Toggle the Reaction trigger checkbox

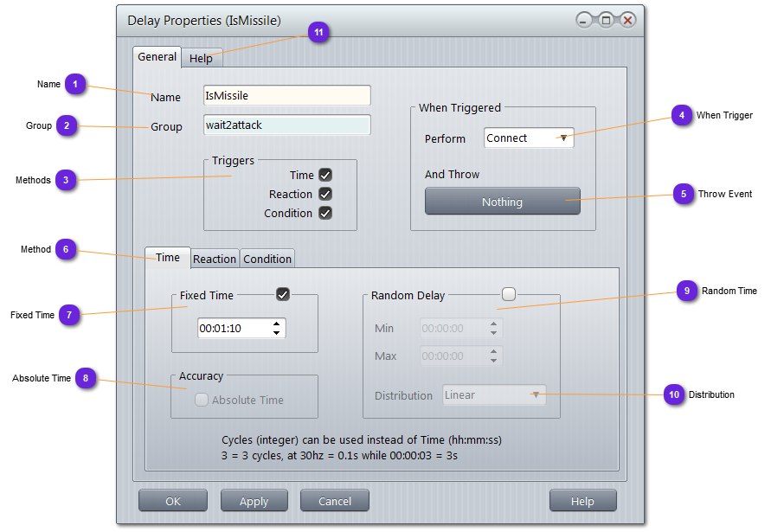tap(325, 194)
